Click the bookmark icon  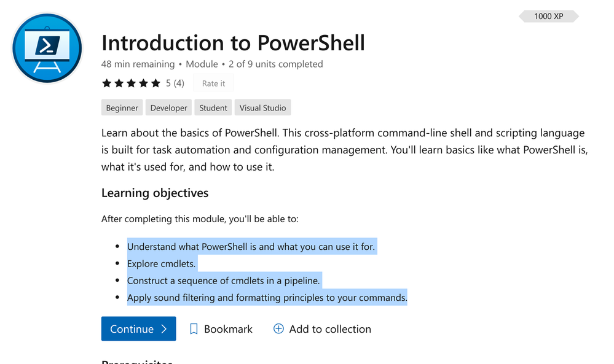[x=194, y=329]
